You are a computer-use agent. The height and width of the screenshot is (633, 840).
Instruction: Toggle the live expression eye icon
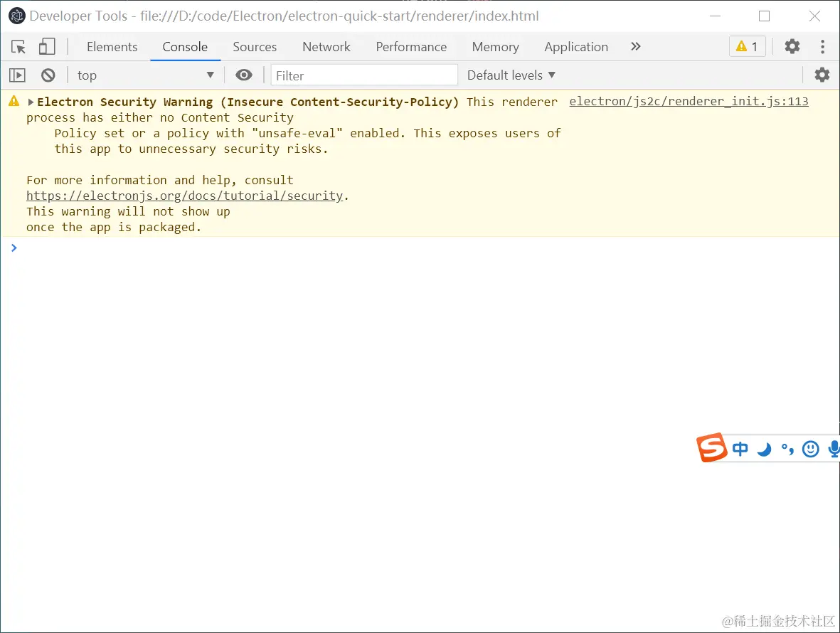[x=244, y=75]
